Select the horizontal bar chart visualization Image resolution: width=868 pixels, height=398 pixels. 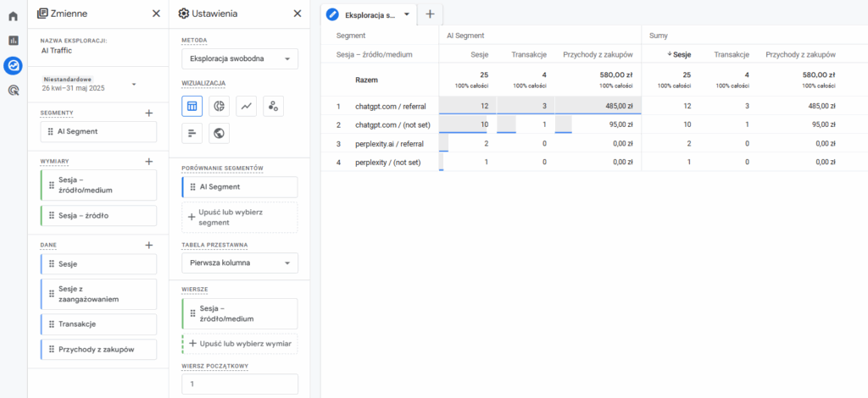coord(192,133)
